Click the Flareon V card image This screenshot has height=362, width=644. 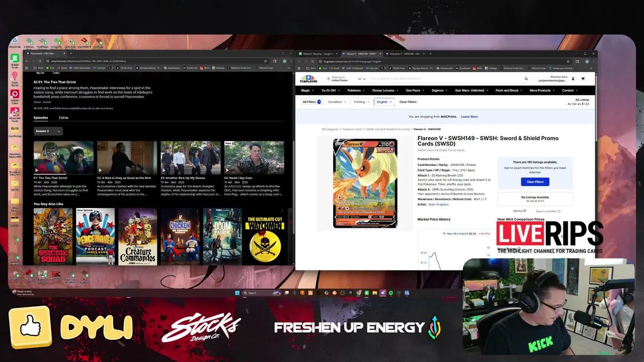tap(365, 184)
